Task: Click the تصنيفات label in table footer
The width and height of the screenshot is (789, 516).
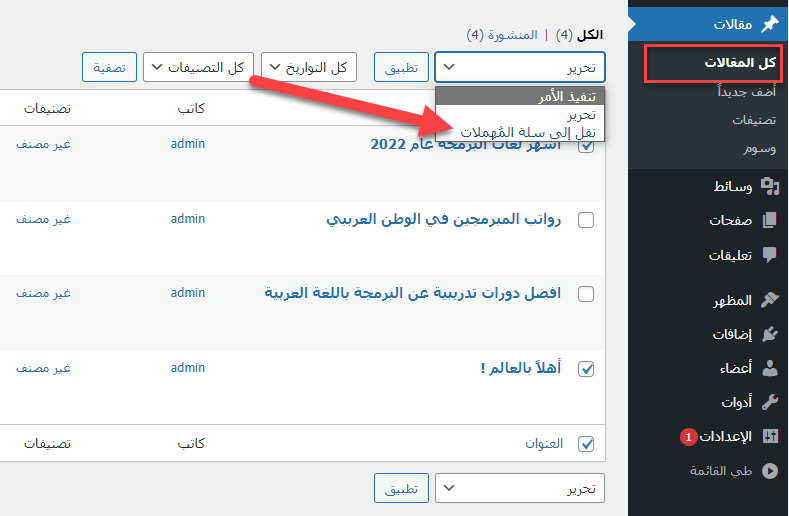Action: click(x=47, y=444)
